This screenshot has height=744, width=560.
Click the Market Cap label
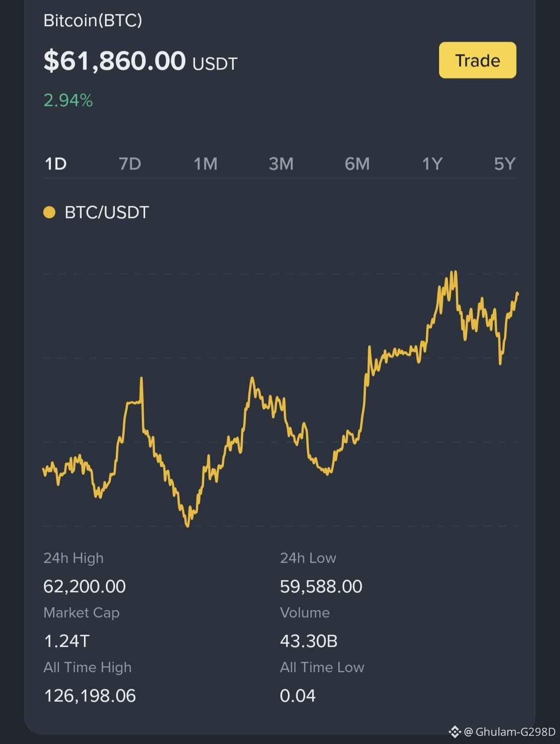click(81, 613)
